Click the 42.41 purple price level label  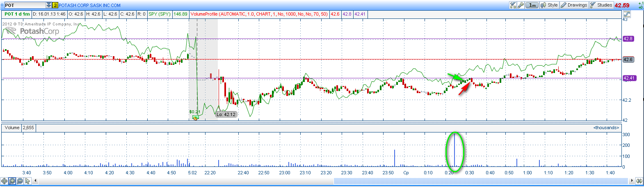[x=629, y=78]
